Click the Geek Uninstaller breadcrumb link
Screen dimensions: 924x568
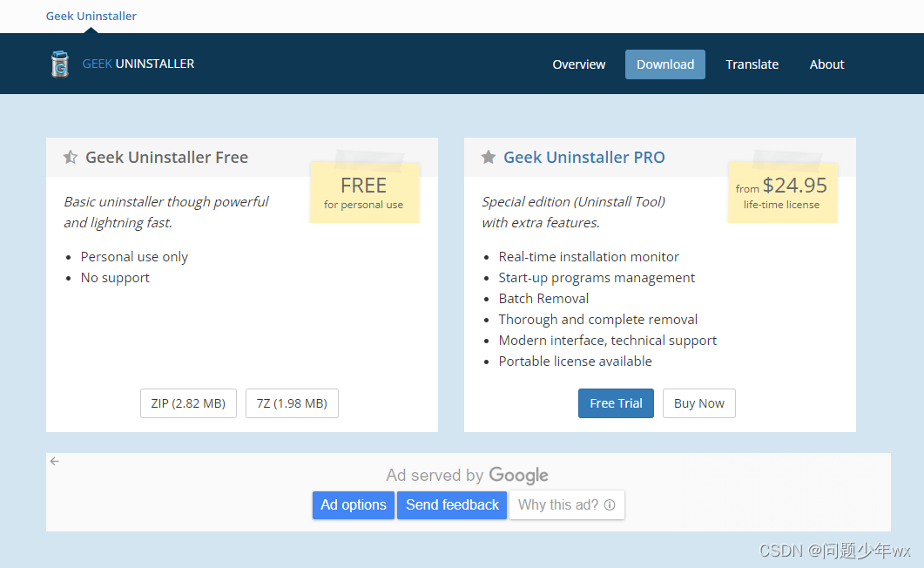[91, 16]
